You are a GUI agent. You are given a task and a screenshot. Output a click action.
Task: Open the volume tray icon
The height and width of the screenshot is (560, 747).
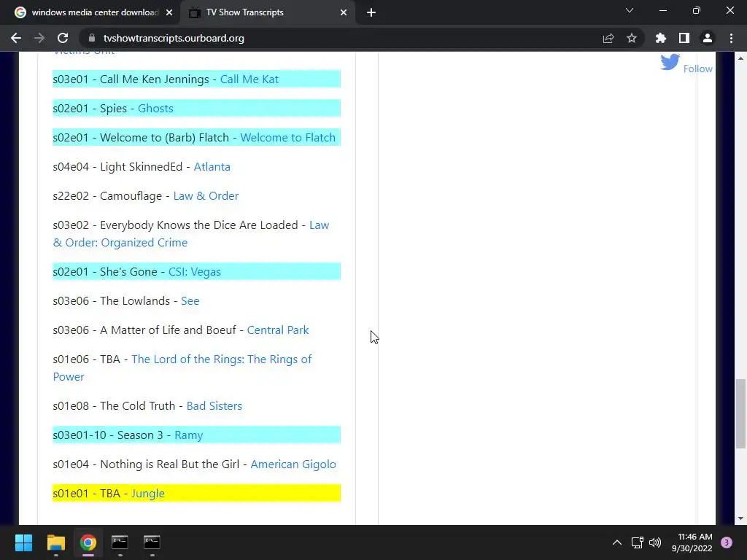(655, 542)
